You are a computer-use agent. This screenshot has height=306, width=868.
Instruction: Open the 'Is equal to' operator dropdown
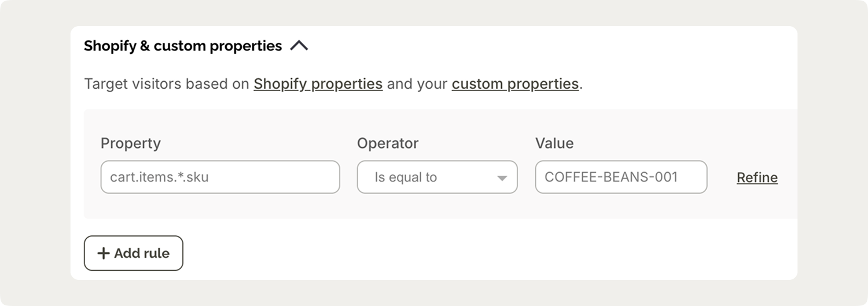[437, 177]
